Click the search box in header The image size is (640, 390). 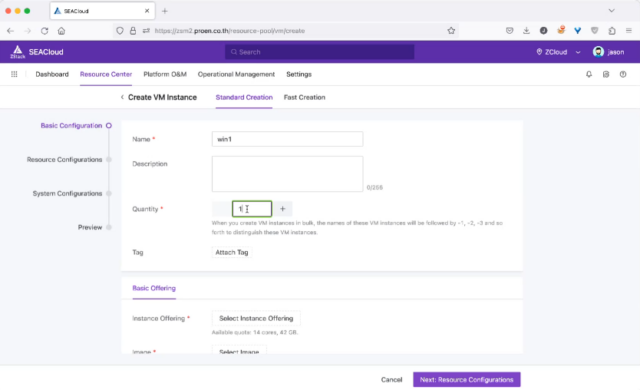pos(319,52)
